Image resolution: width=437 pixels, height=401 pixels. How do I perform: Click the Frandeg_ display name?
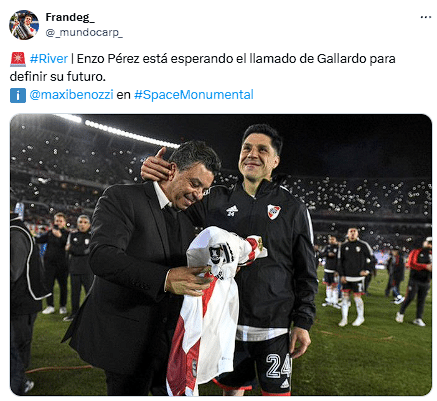[70, 17]
